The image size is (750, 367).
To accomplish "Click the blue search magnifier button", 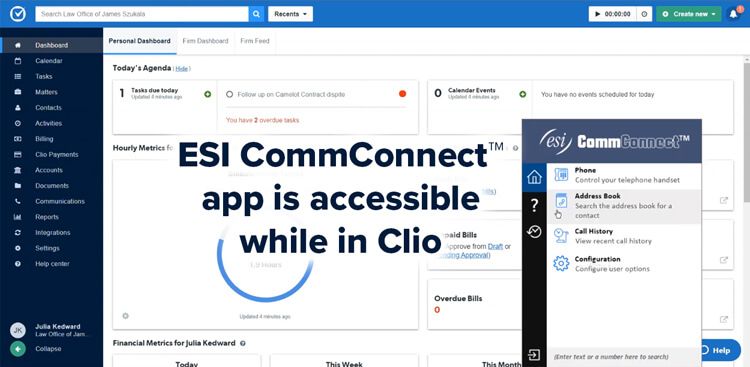I will (x=256, y=14).
